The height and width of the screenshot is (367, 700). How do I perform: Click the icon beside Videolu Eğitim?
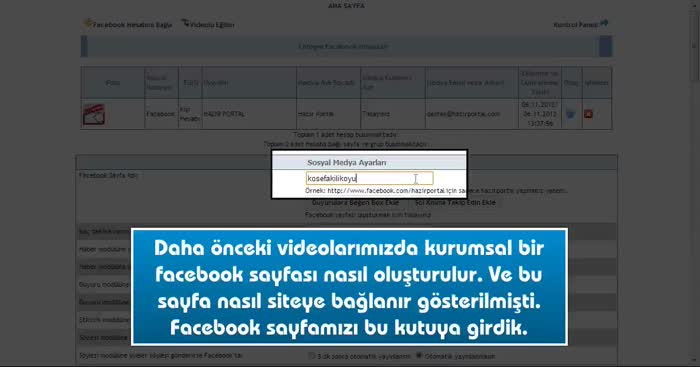point(185,23)
